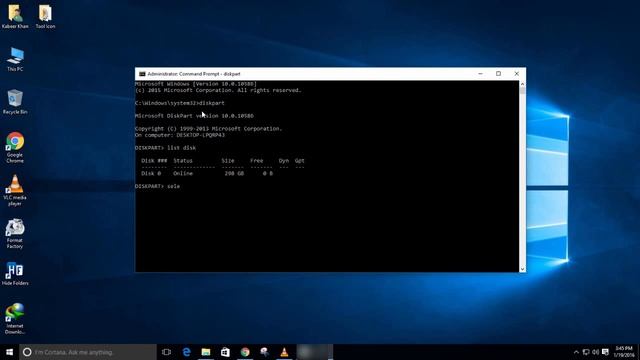Open the volume tray icon

(596, 352)
